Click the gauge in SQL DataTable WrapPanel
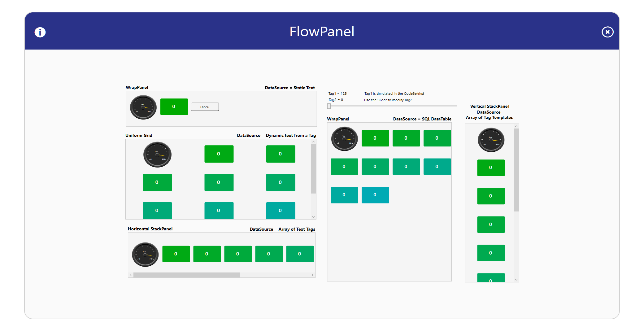The width and height of the screenshot is (644, 331). (344, 138)
